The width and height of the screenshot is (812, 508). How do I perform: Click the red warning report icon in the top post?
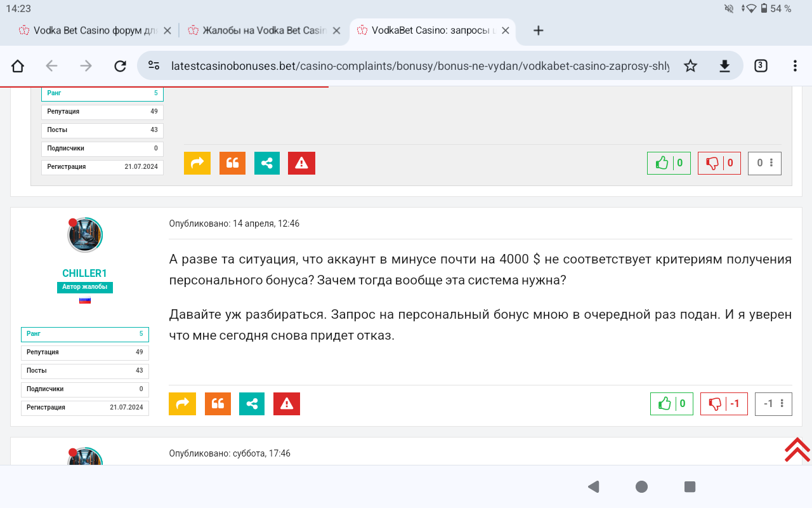tap(301, 163)
